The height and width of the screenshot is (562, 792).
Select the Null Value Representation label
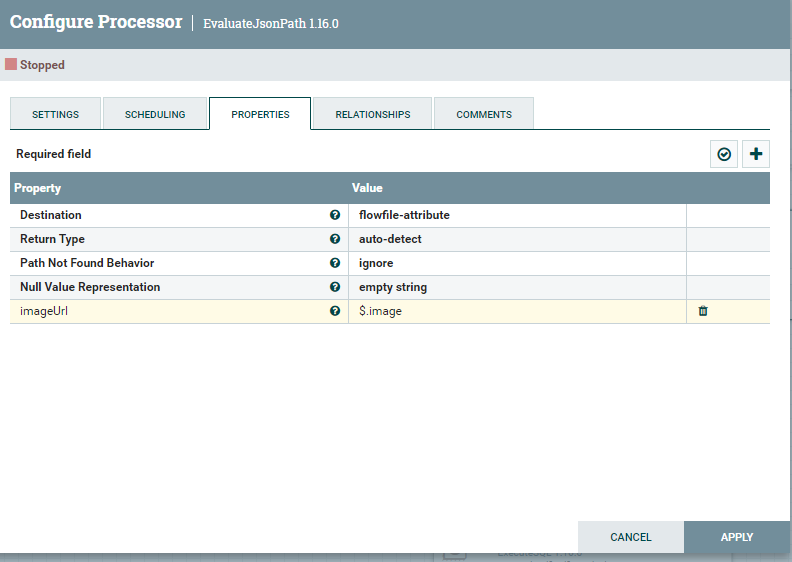90,287
